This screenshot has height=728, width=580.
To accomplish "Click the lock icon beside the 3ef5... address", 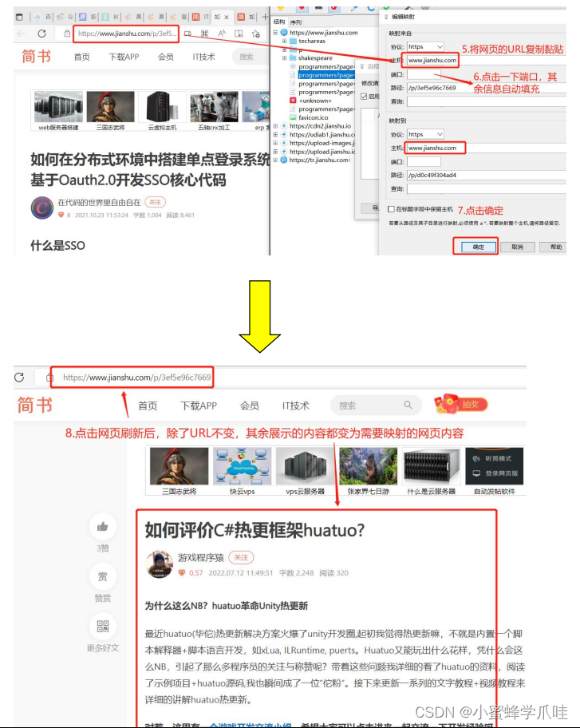I will 67,34.
